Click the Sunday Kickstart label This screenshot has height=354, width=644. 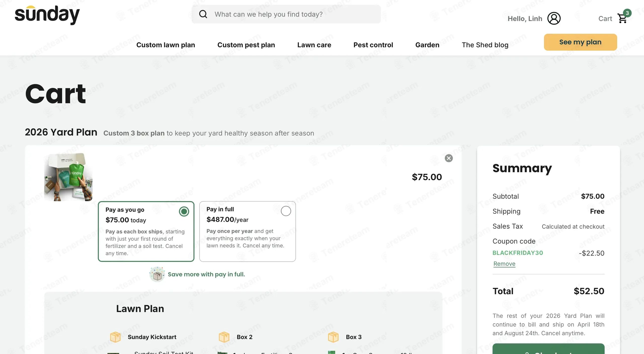click(x=152, y=337)
